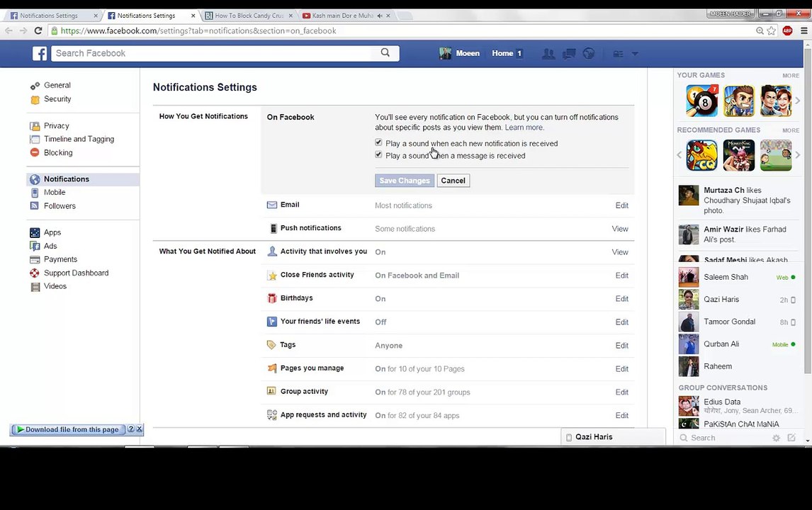Open Privacy settings in the sidebar
Image resolution: width=812 pixels, height=510 pixels.
click(x=56, y=125)
